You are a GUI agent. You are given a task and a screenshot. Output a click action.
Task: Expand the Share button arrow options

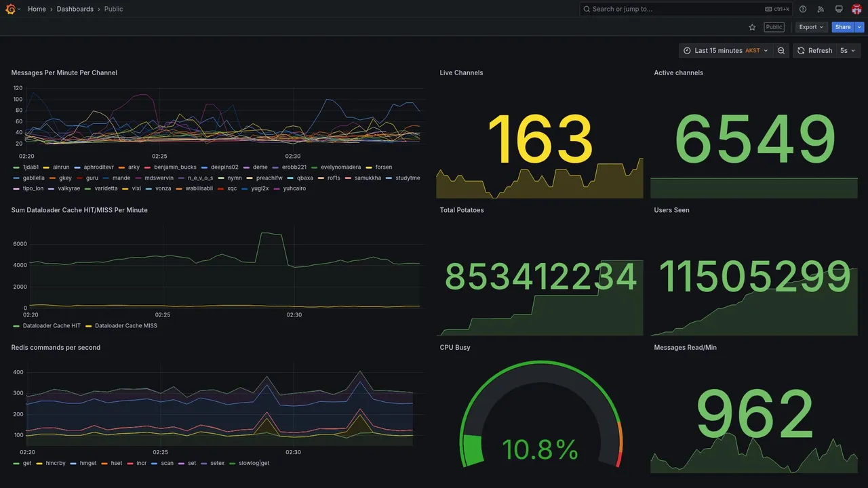click(x=859, y=27)
